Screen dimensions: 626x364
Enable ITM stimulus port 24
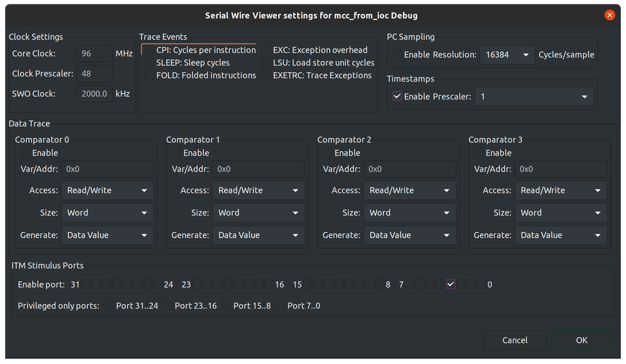coord(159,284)
